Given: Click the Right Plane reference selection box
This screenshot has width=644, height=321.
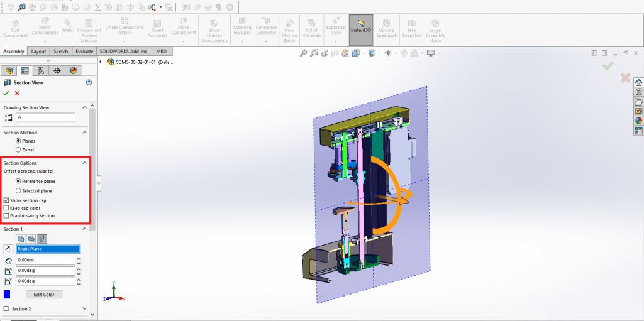Looking at the screenshot, I should click(x=48, y=249).
